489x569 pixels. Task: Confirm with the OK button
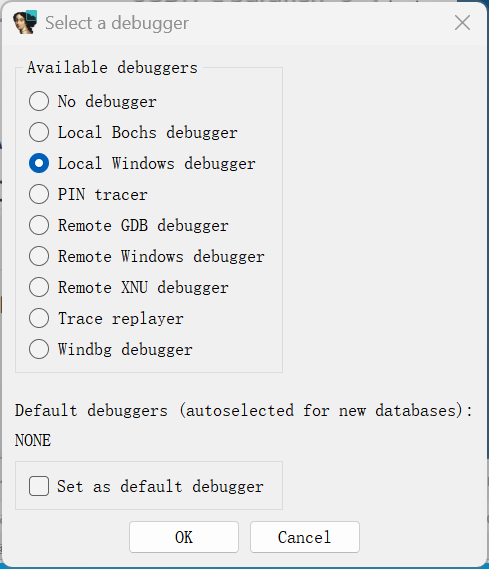(x=184, y=537)
